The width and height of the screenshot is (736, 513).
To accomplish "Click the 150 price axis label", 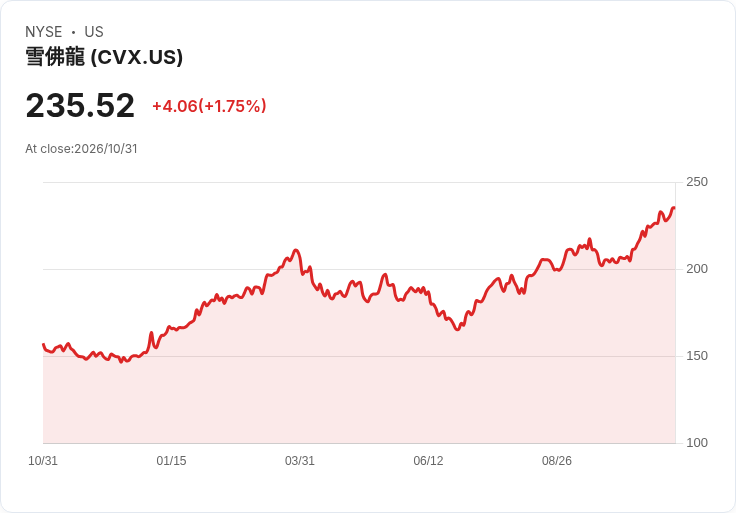I will tap(697, 356).
